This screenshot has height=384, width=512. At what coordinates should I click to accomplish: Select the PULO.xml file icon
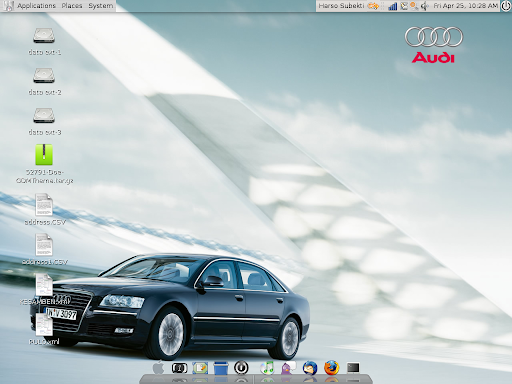[44, 325]
